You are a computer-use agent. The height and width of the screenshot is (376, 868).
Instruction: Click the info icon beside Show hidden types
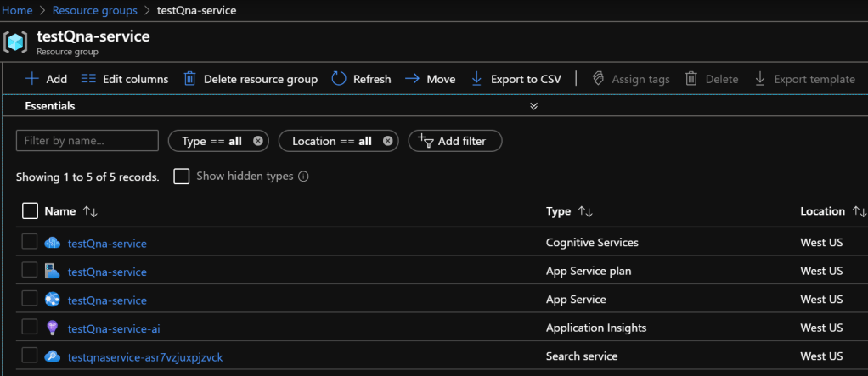[303, 177]
